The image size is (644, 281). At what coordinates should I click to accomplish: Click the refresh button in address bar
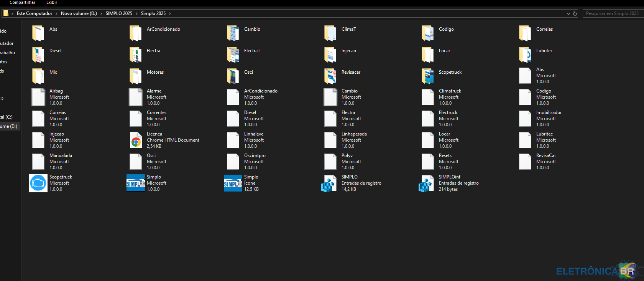tap(575, 13)
